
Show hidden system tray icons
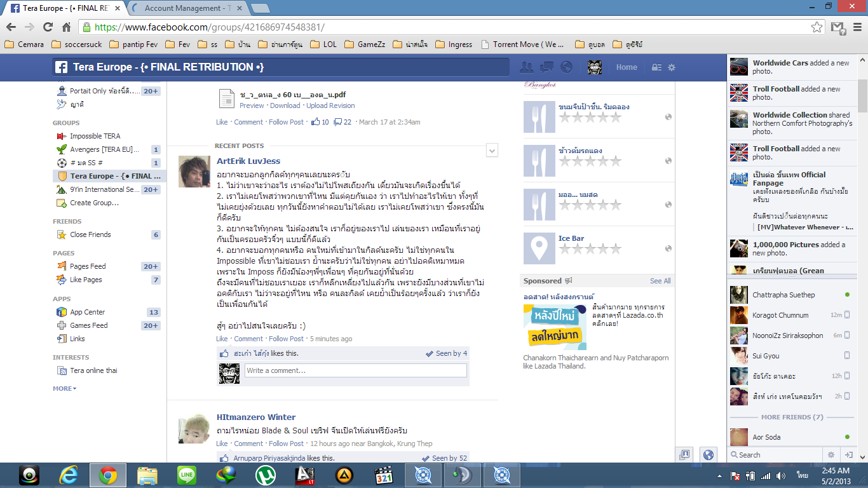[720, 475]
